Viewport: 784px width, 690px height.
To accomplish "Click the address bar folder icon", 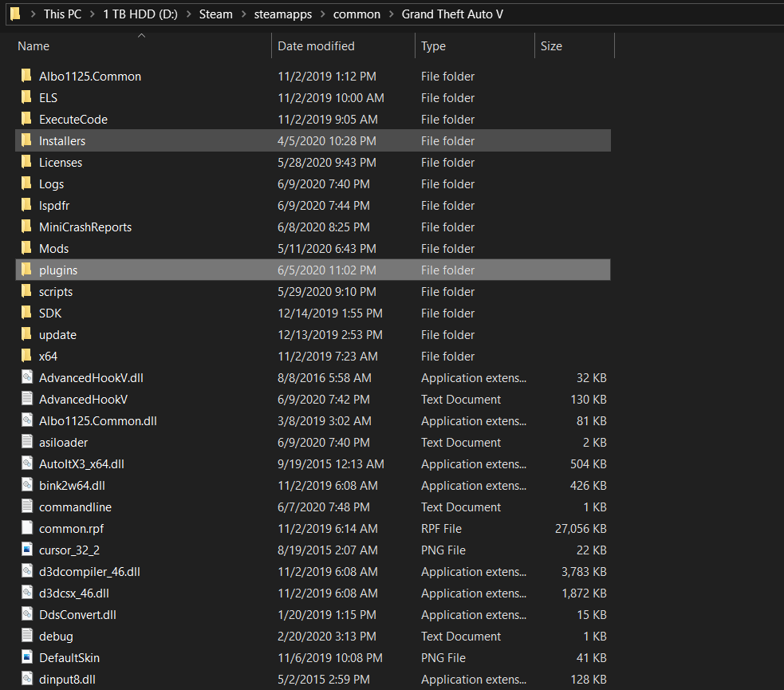I will pyautogui.click(x=15, y=14).
